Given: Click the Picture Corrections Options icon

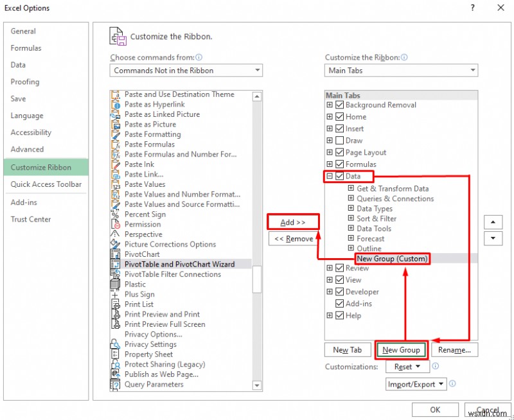Looking at the screenshot, I should [116, 245].
